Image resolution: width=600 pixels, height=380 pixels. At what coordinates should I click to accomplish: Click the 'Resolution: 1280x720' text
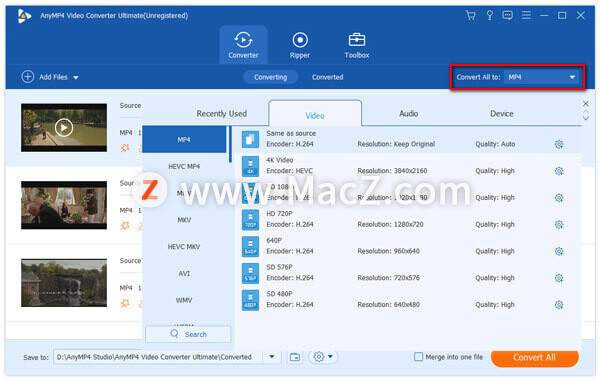(x=390, y=224)
